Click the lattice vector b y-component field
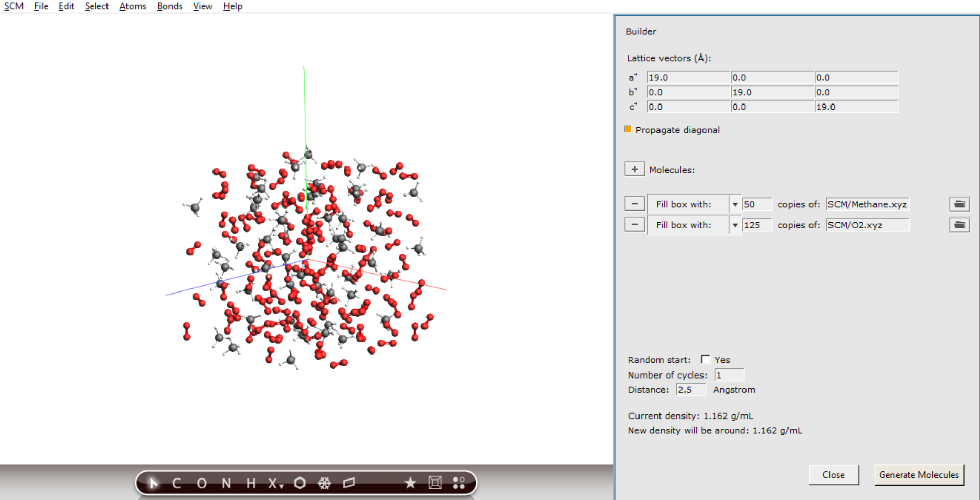The image size is (980, 500). [772, 92]
